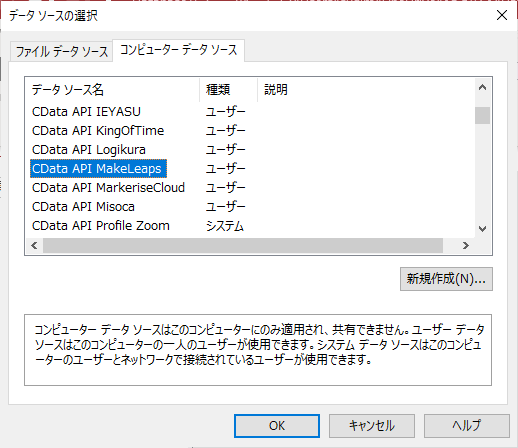Click the highlighted CData API MakeLeaps row
Image resolution: width=518 pixels, height=448 pixels.
[x=98, y=169]
